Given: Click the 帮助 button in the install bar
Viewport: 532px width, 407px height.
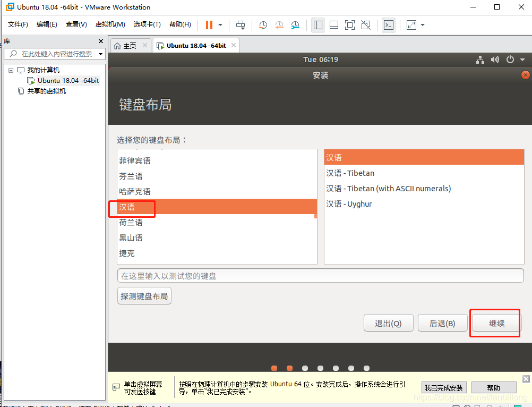Looking at the screenshot, I should 494,388.
